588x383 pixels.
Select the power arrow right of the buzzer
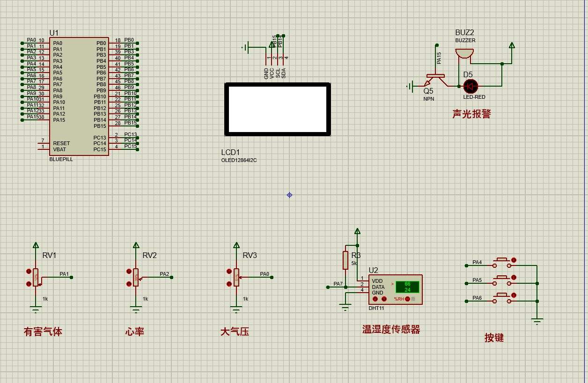[x=512, y=45]
